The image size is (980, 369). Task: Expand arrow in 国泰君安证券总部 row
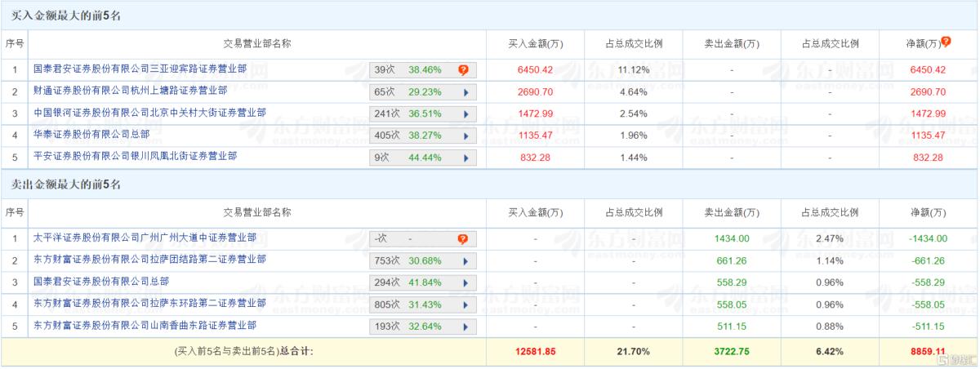465,282
